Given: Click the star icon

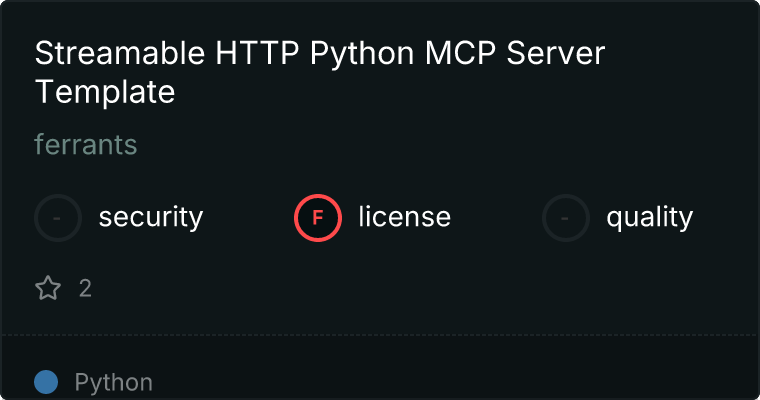Looking at the screenshot, I should pyautogui.click(x=48, y=289).
